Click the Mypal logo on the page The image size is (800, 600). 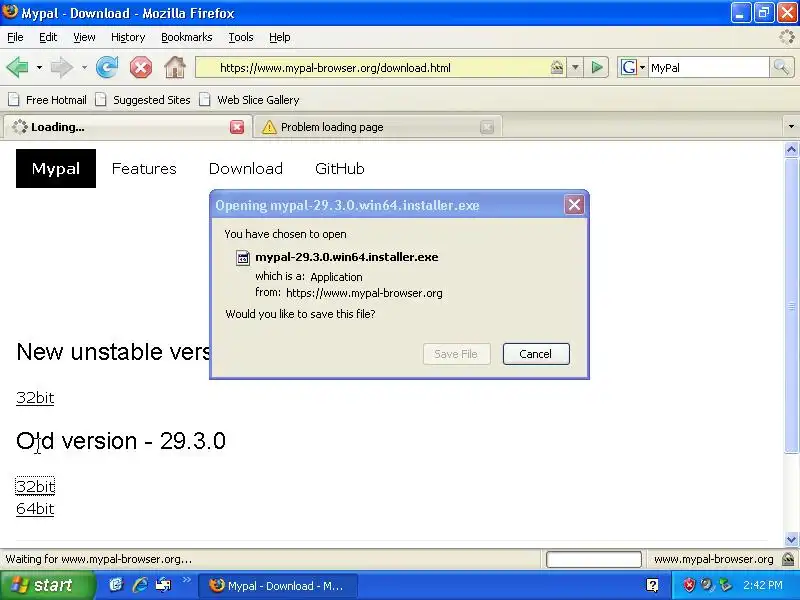pyautogui.click(x=56, y=168)
